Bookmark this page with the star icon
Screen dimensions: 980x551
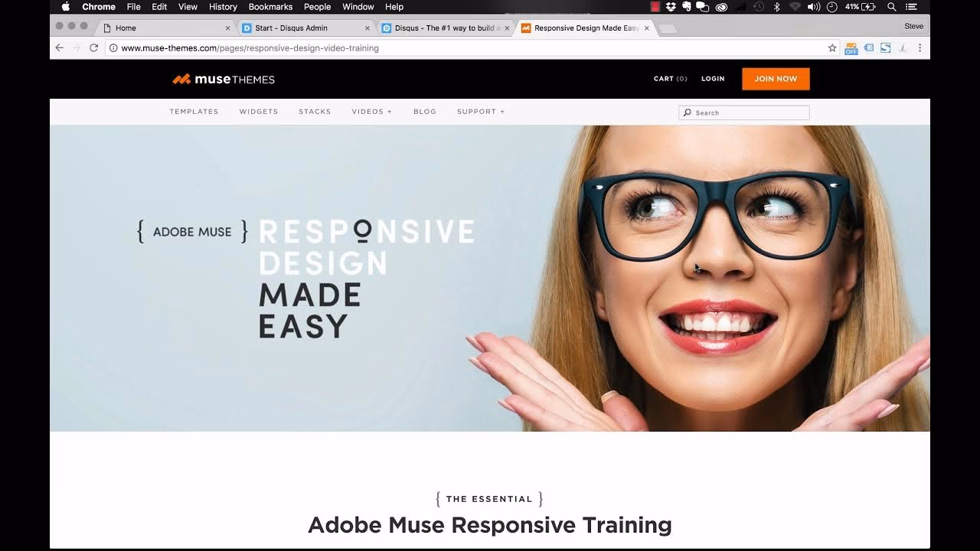[832, 47]
